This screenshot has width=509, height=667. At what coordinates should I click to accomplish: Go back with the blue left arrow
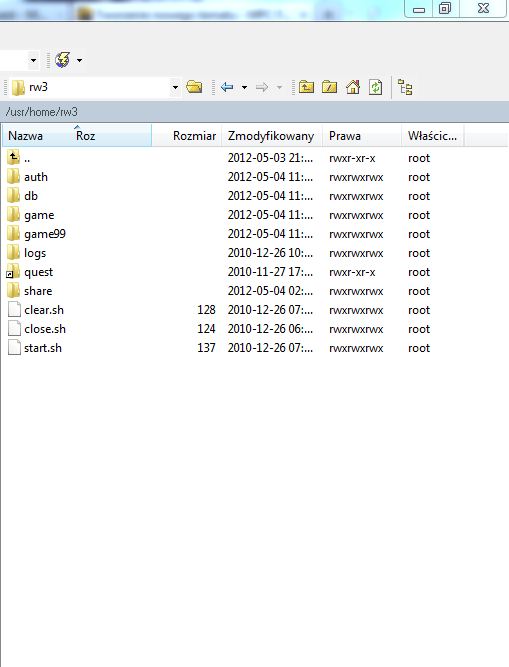[227, 87]
